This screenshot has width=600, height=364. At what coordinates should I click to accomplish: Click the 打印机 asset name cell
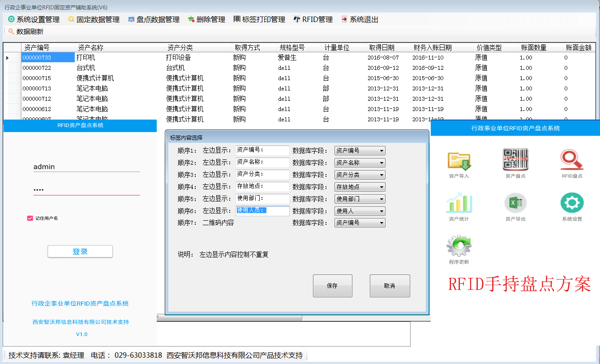(x=120, y=57)
